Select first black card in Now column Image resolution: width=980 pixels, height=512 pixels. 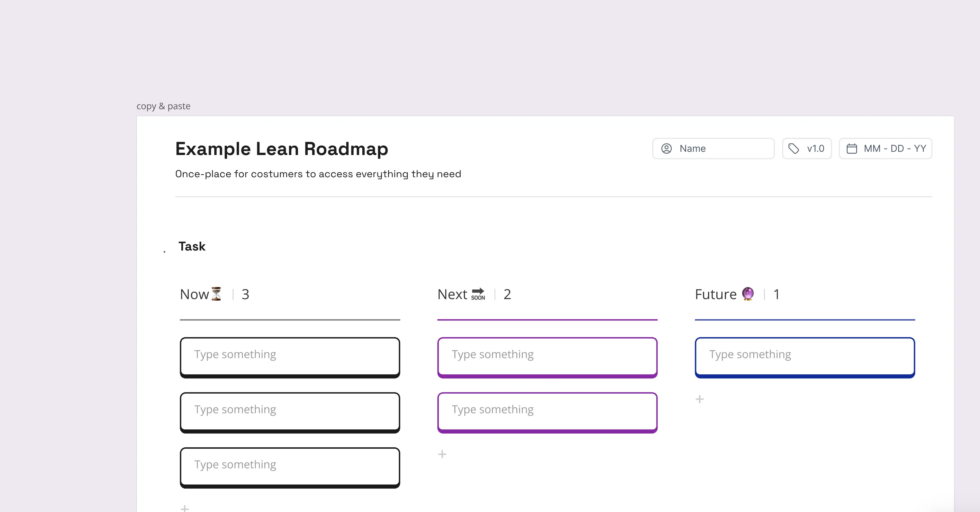[290, 357]
